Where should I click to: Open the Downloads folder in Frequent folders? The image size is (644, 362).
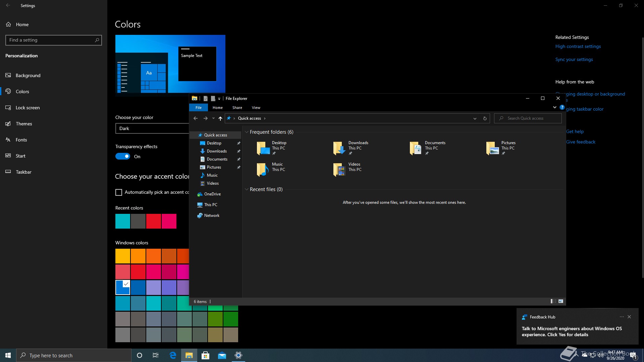point(351,148)
